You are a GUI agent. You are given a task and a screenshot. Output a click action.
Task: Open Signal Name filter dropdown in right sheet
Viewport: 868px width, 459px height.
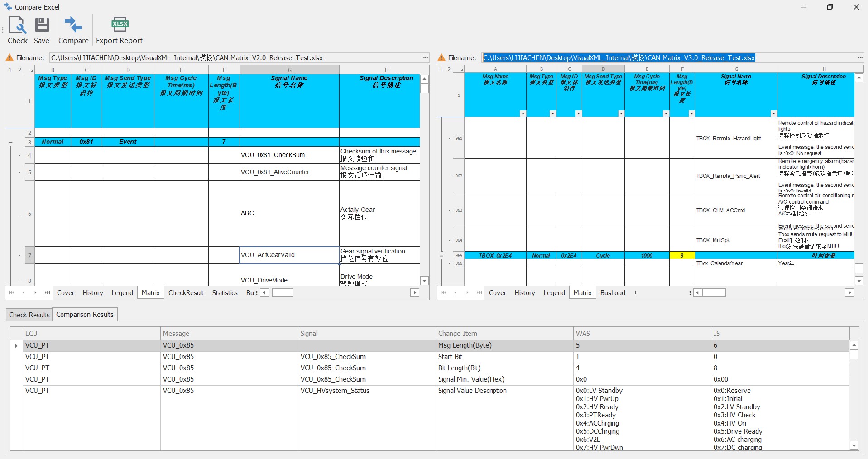coord(773,114)
